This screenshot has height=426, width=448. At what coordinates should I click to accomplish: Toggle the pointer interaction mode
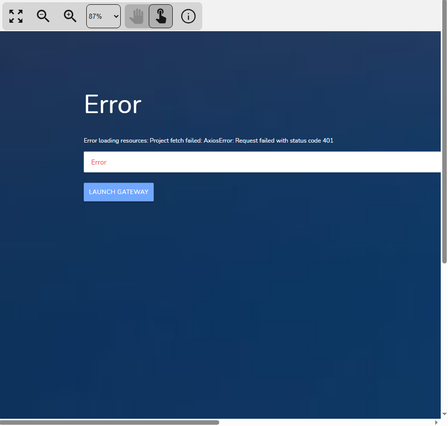161,16
